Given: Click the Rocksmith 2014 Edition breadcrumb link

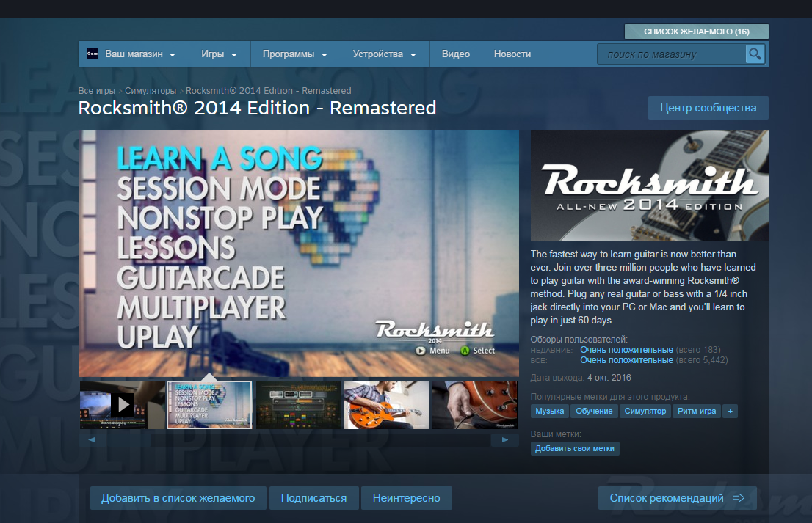Looking at the screenshot, I should click(268, 90).
